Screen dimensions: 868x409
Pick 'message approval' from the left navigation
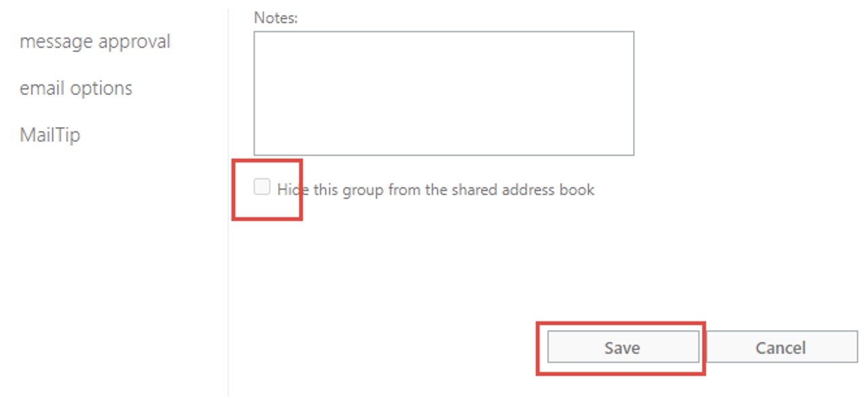tap(95, 42)
